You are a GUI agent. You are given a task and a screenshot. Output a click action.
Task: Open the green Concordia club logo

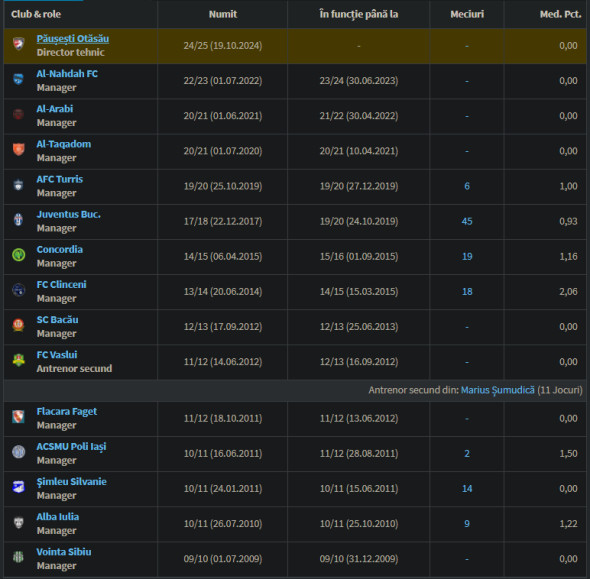18,255
